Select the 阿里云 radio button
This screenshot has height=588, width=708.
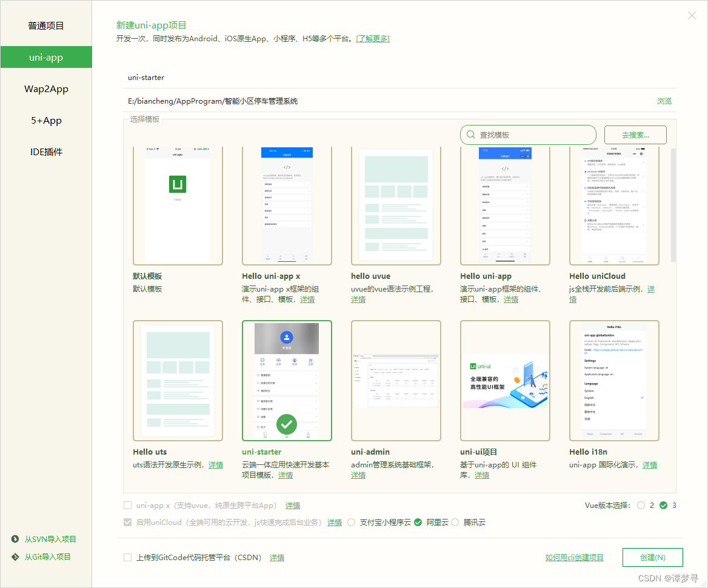coord(418,523)
